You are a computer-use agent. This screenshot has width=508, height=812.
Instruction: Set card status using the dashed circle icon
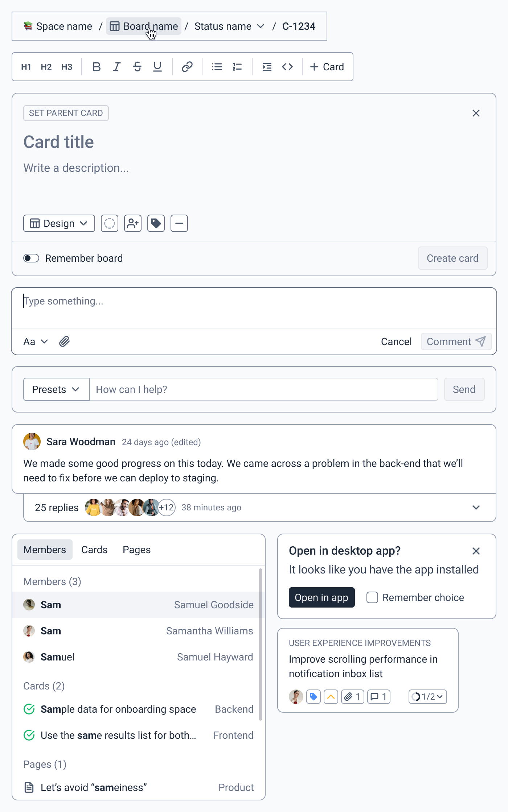tap(110, 223)
